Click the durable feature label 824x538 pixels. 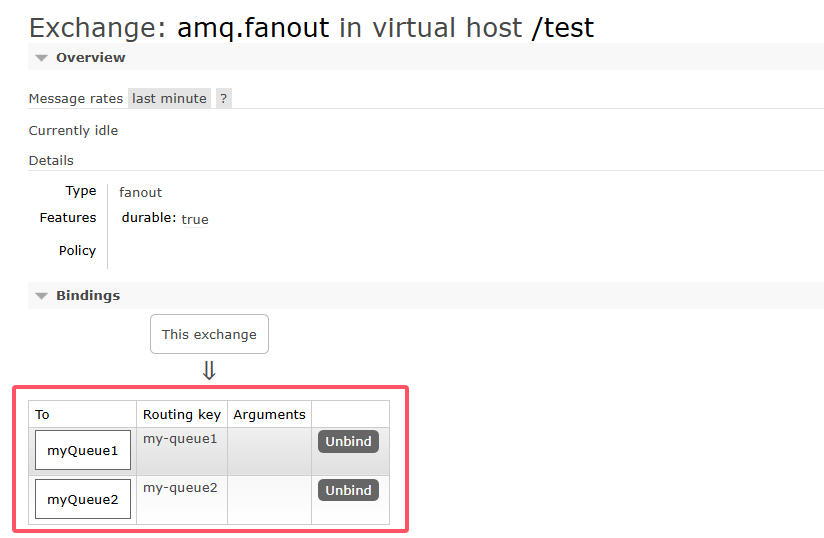coord(149,218)
